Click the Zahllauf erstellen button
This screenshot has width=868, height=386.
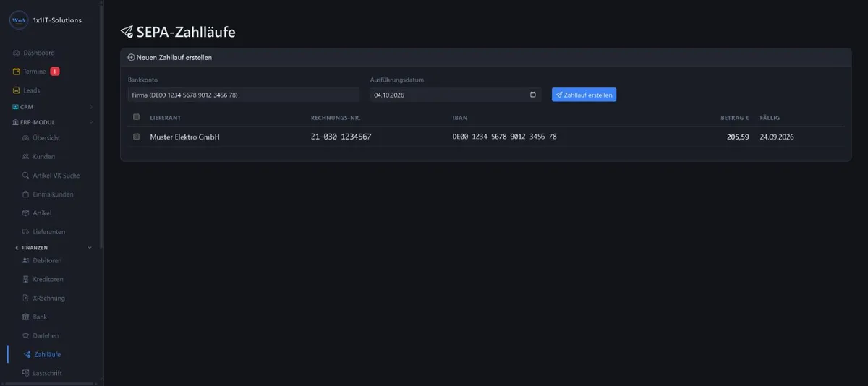point(584,95)
